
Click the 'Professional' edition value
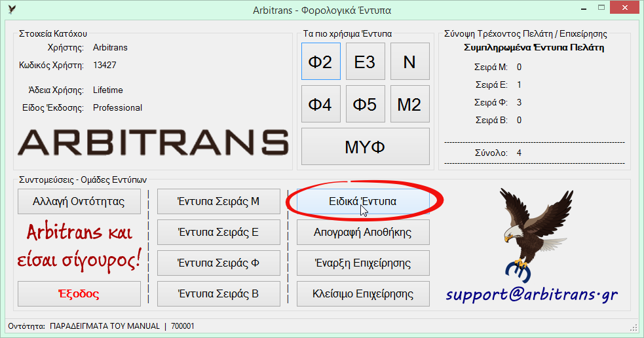117,107
